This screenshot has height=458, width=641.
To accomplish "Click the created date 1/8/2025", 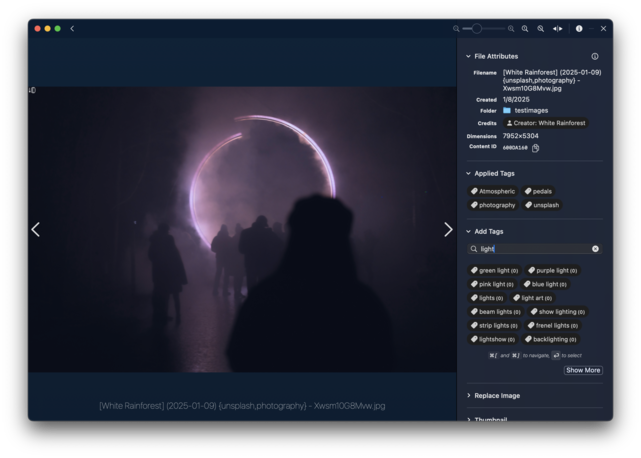I will pos(516,99).
